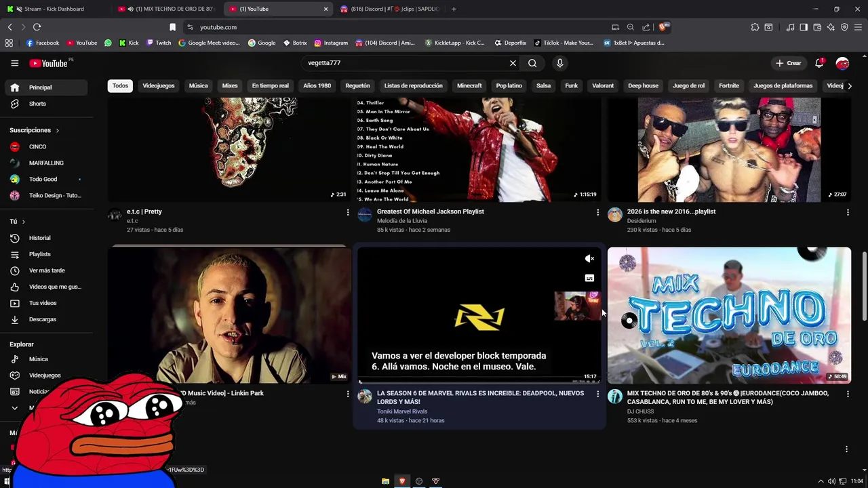Click the vegetta777 search input field
Image resolution: width=868 pixels, height=488 pixels.
tap(406, 63)
